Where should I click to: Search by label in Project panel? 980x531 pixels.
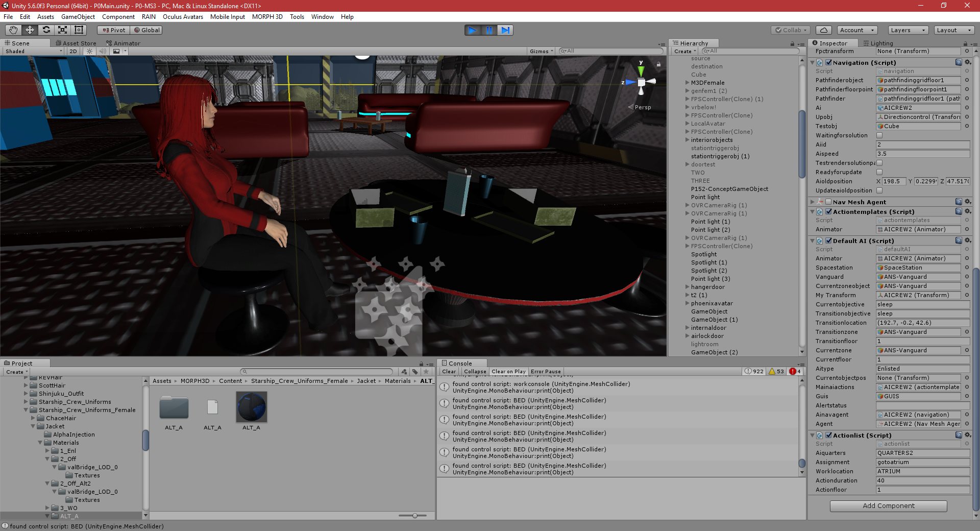(415, 372)
